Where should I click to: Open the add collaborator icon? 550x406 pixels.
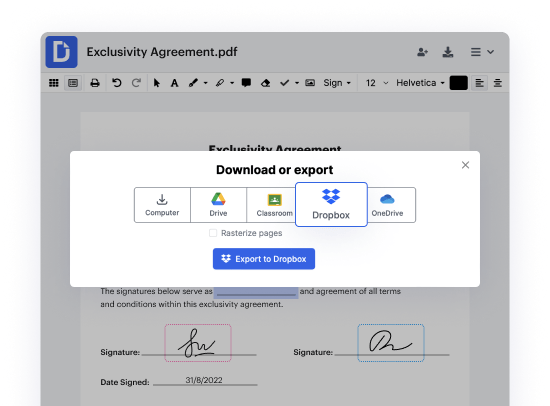point(422,52)
